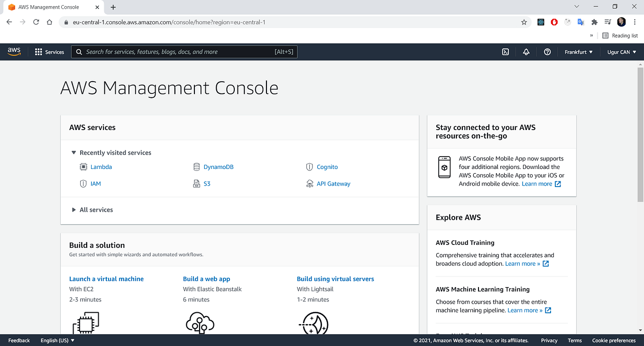Open Cognito using its shield icon

(310, 167)
